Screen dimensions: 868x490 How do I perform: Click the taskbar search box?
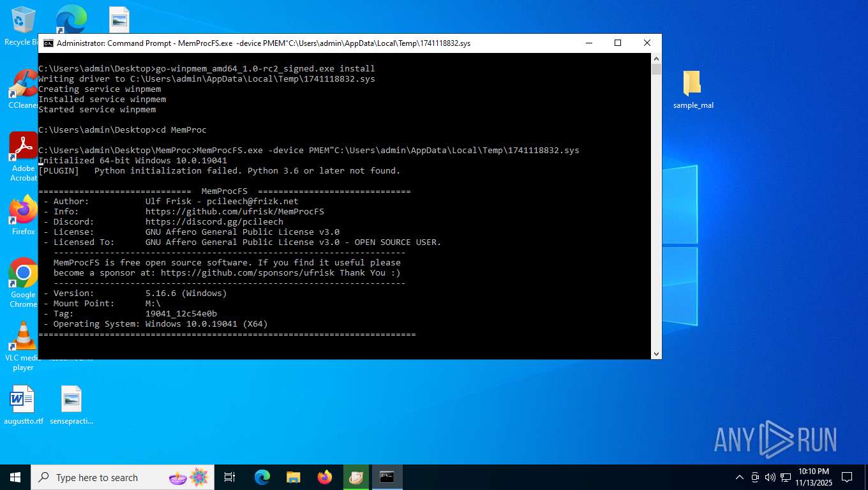[121, 477]
